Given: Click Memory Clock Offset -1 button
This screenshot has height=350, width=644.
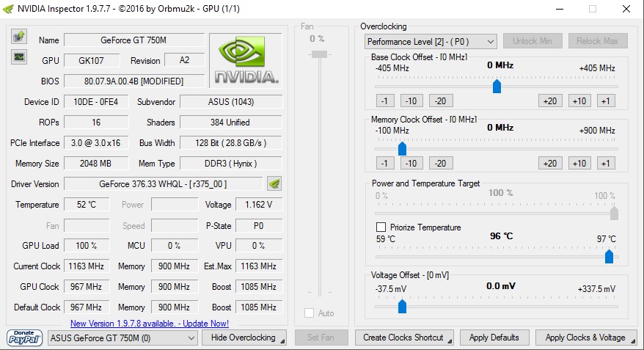Looking at the screenshot, I should click(385, 164).
